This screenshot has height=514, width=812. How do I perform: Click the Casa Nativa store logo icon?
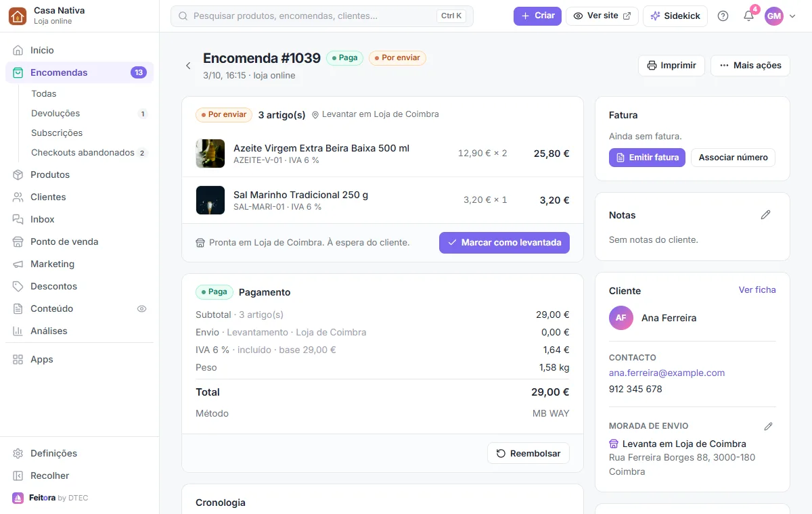tap(18, 16)
